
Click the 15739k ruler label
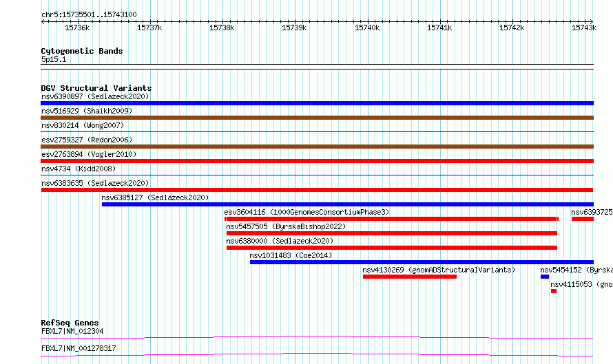click(294, 28)
